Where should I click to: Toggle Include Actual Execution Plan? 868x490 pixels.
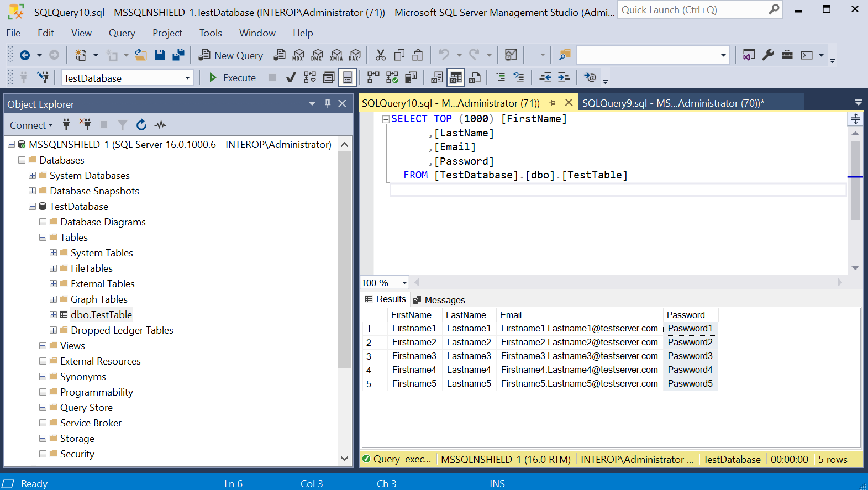click(373, 78)
